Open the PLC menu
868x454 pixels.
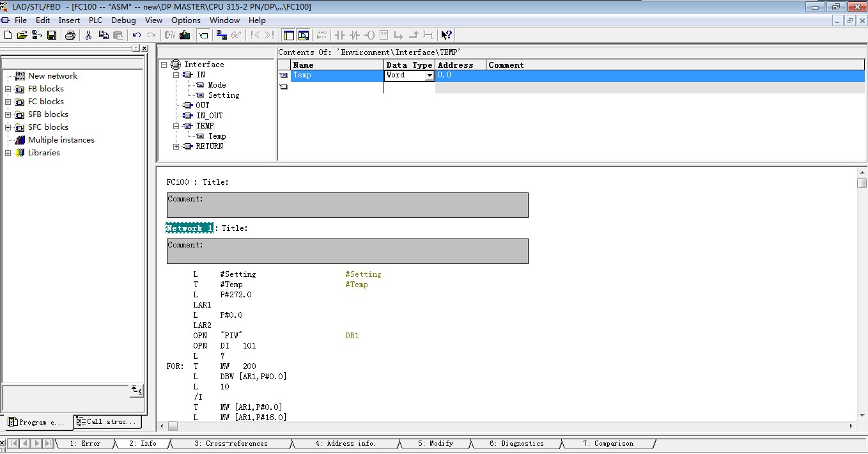click(x=95, y=20)
